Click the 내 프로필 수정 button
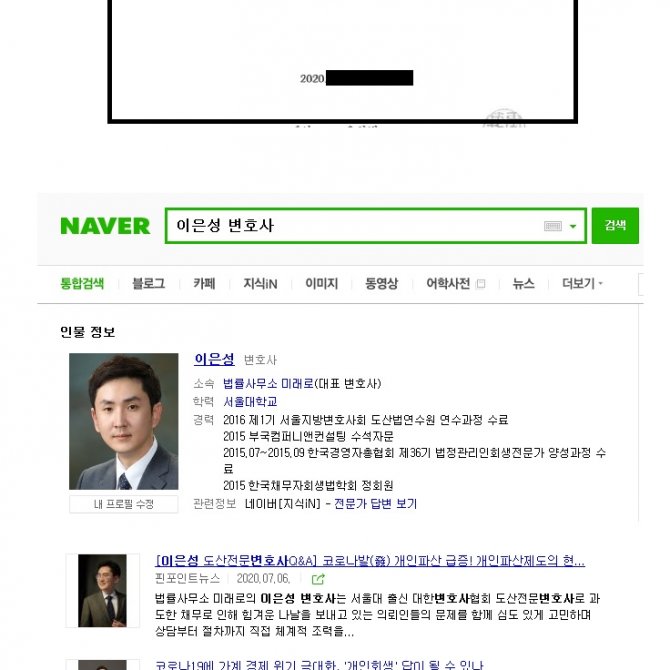The image size is (670, 670). pos(123,504)
